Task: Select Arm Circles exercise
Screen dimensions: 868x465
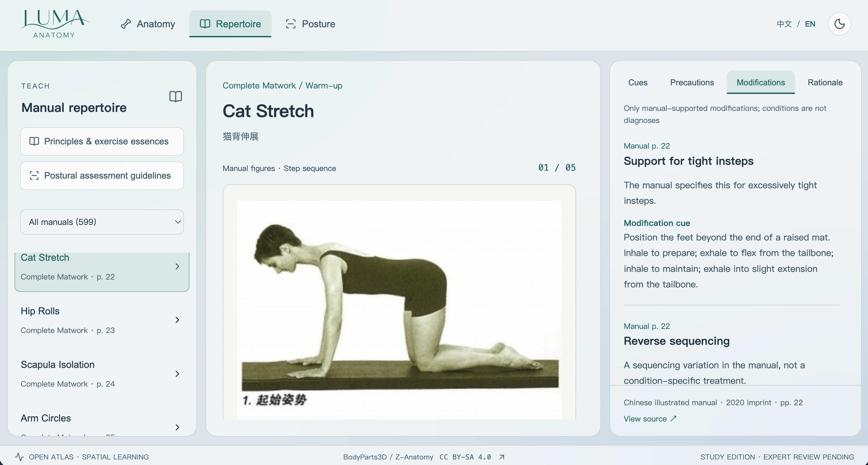Action: pos(102,423)
